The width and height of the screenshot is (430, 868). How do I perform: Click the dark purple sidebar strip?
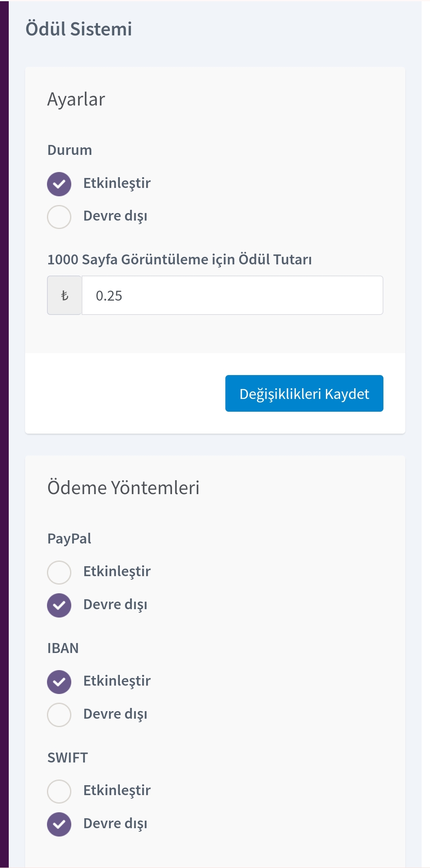[4, 434]
